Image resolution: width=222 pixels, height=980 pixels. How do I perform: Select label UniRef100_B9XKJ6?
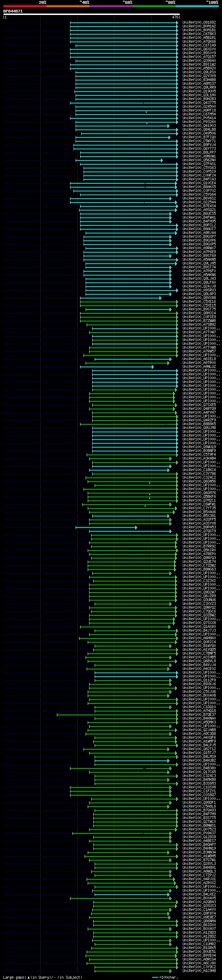tap(199, 684)
